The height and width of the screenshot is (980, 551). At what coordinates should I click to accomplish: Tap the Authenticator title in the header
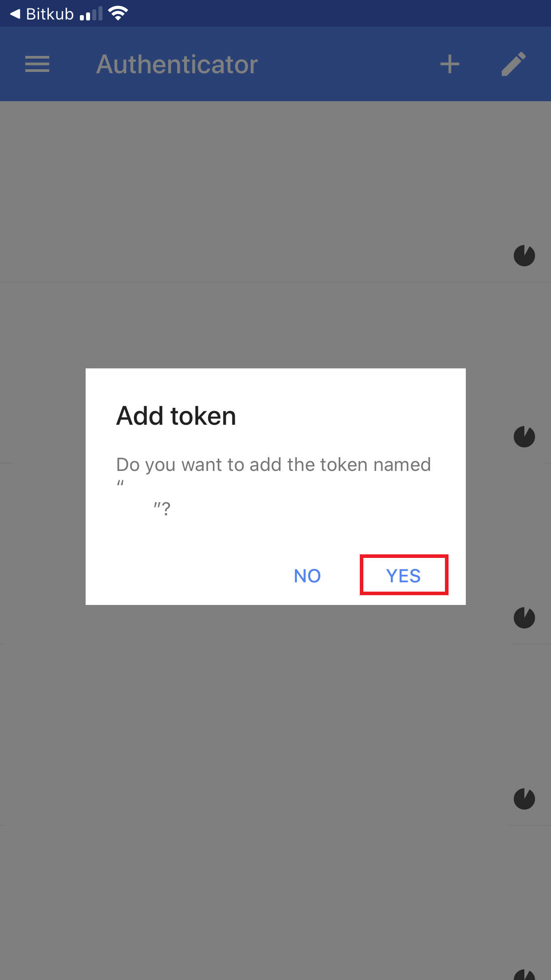(x=177, y=64)
